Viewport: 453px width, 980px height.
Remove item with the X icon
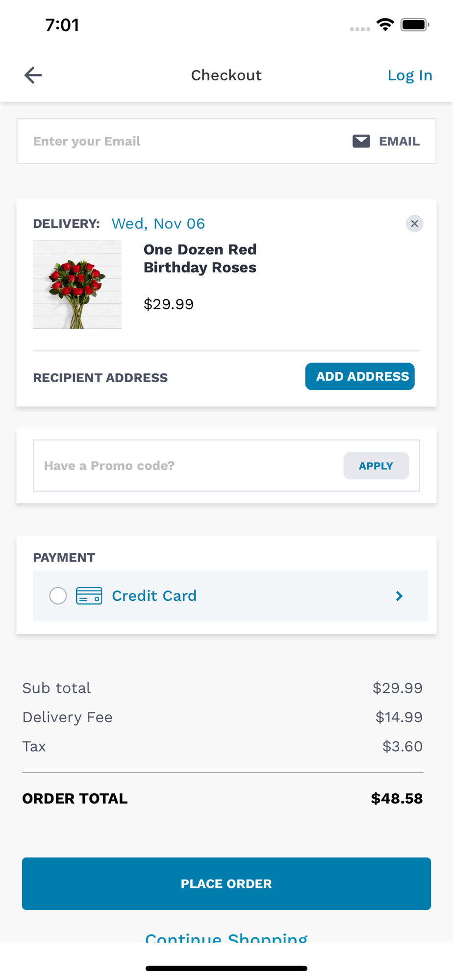pyautogui.click(x=414, y=223)
